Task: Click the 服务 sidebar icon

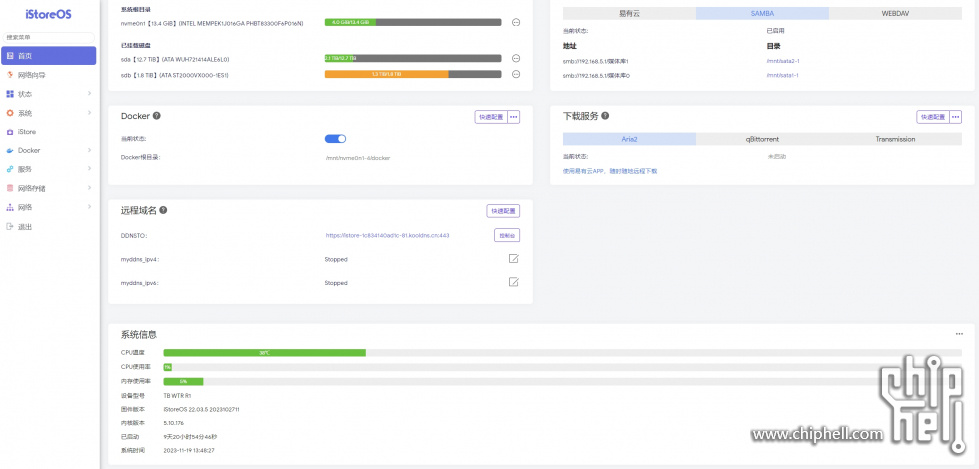Action: pyautogui.click(x=9, y=169)
